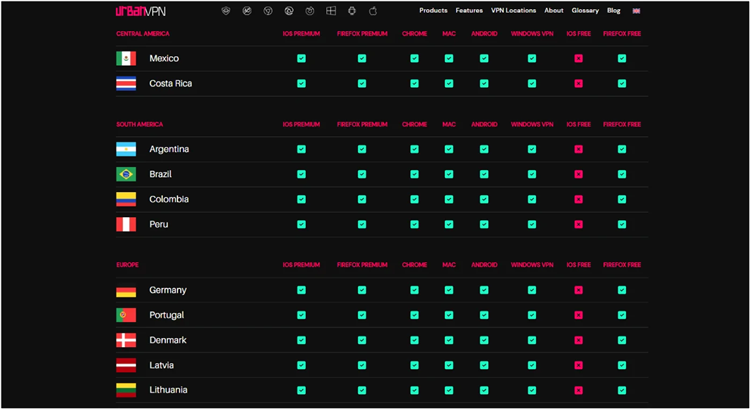Click the Denmark flag icon

point(126,340)
